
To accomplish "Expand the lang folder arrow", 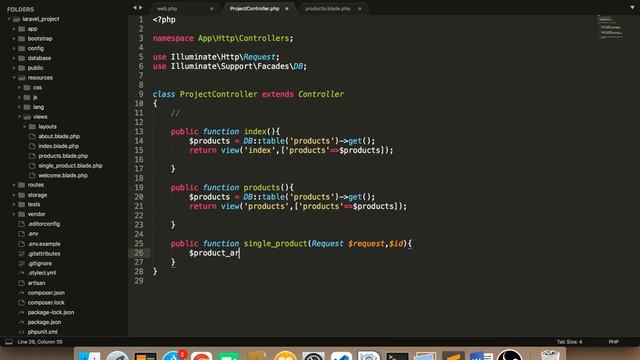I will 19,107.
